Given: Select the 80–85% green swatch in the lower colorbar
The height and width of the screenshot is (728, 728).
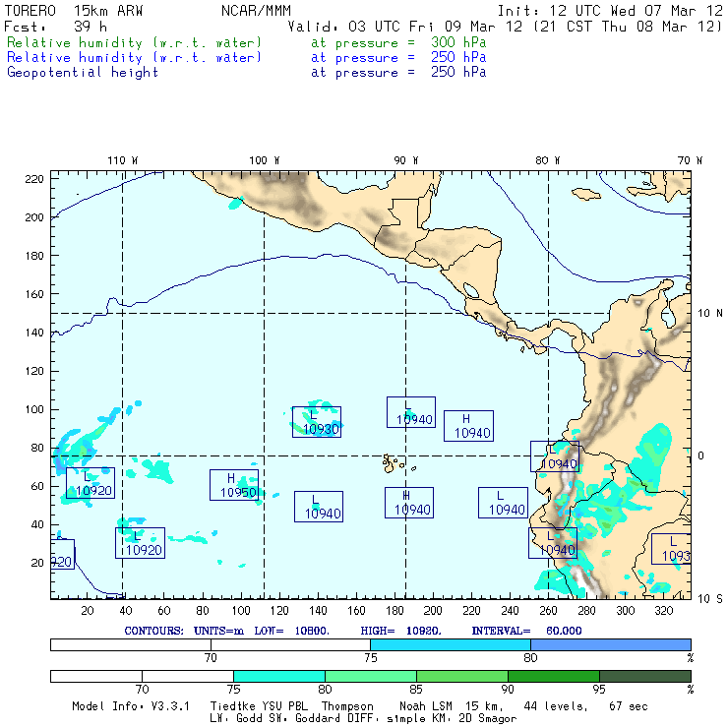Looking at the screenshot, I should [371, 676].
